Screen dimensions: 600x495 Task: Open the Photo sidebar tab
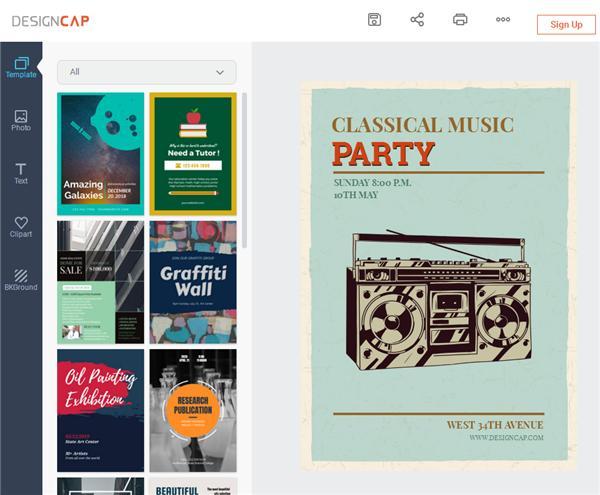click(21, 121)
